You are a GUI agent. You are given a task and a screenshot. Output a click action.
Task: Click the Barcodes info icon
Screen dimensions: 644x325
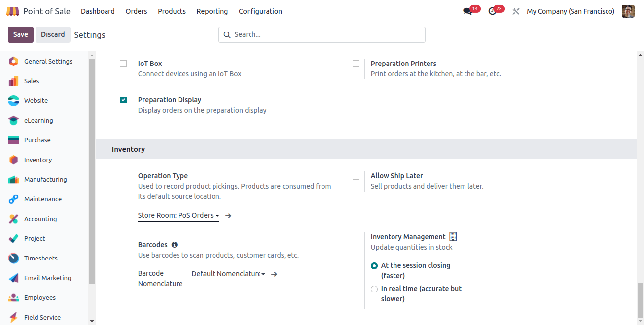point(175,245)
